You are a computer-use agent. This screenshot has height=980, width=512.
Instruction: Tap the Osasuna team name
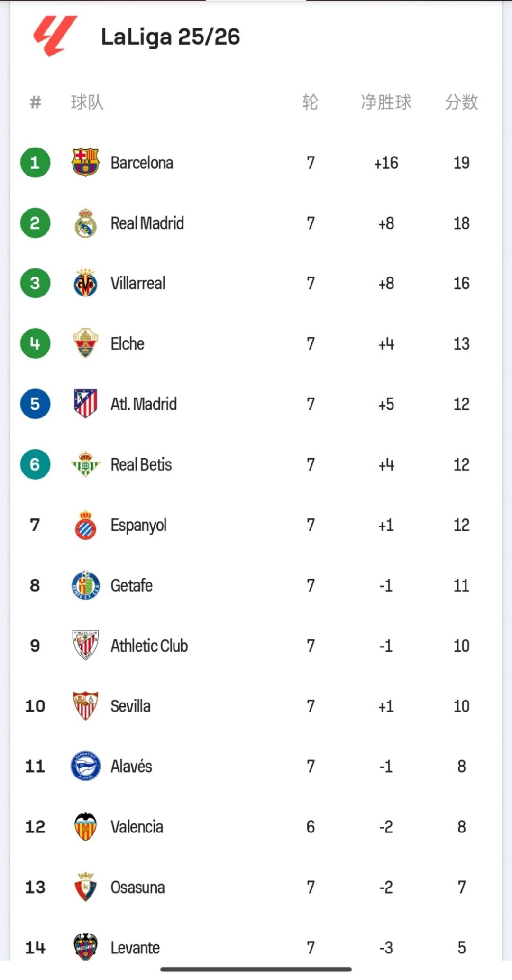[x=137, y=887]
